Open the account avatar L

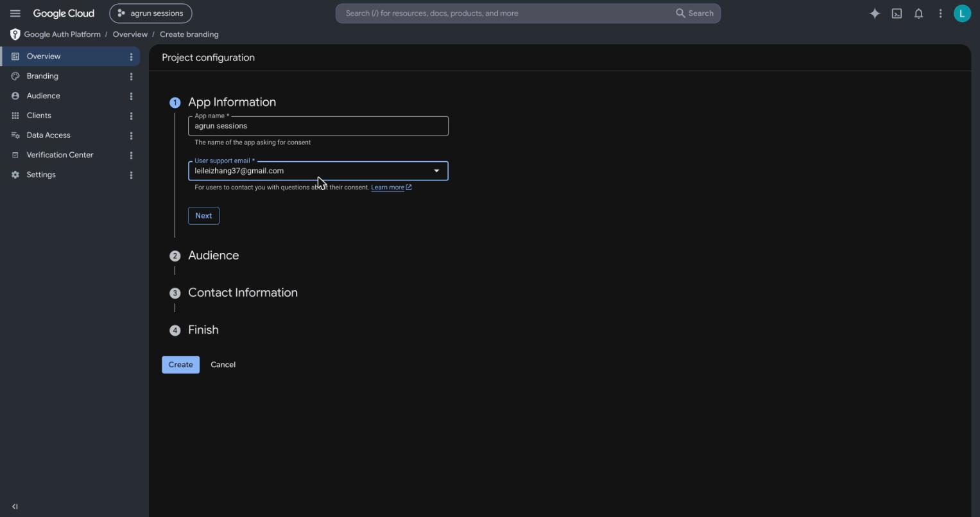[962, 13]
